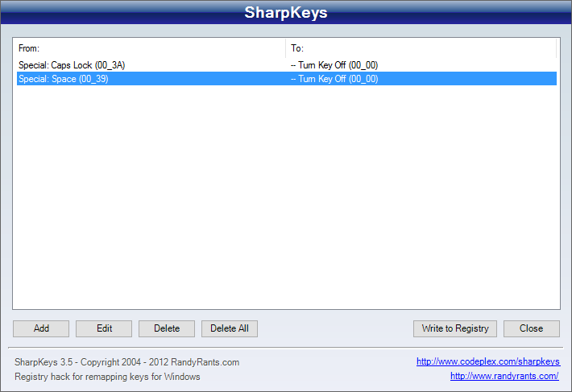The height and width of the screenshot is (392, 572).
Task: Click Turn Key Off cell in Space row
Action: coord(334,79)
